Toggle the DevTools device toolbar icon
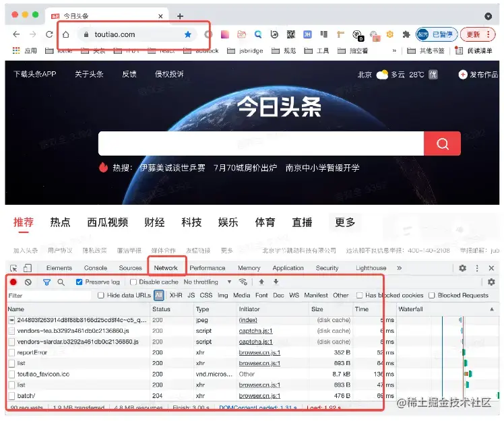 tap(28, 268)
